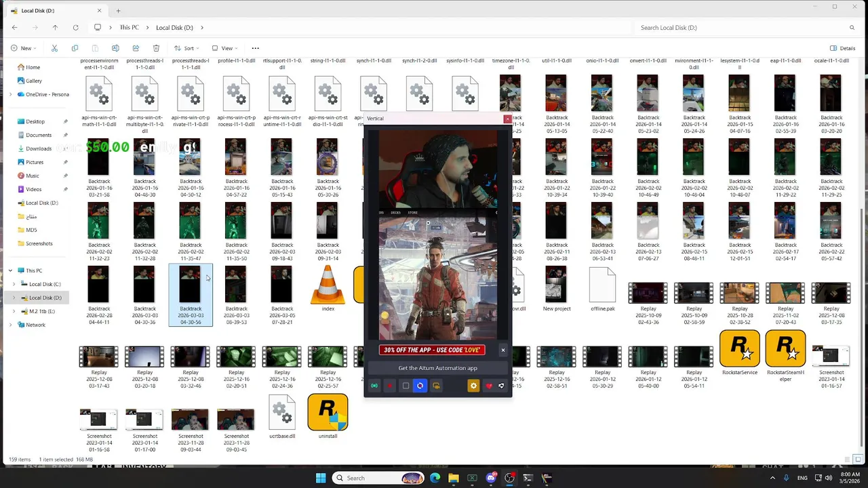Open Home in the navigation pane
The width and height of the screenshot is (868, 488).
[x=33, y=67]
